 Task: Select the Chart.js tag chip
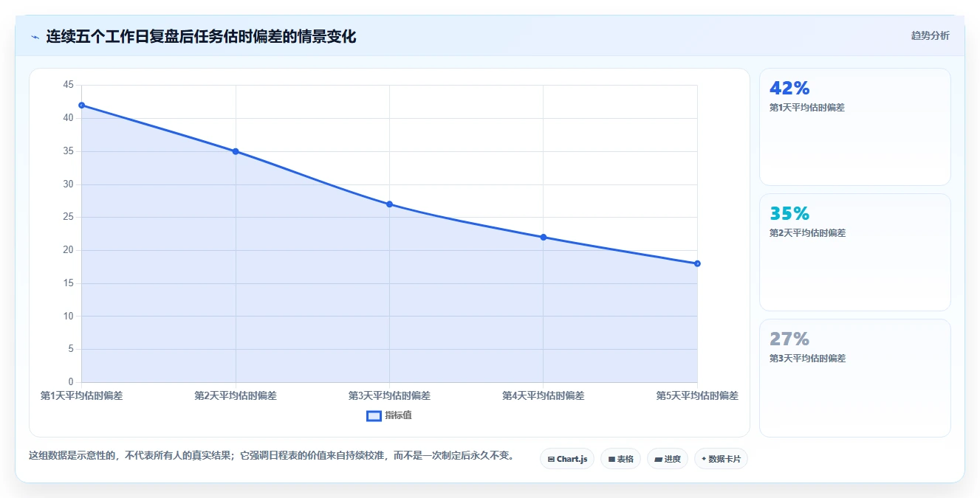(567, 459)
